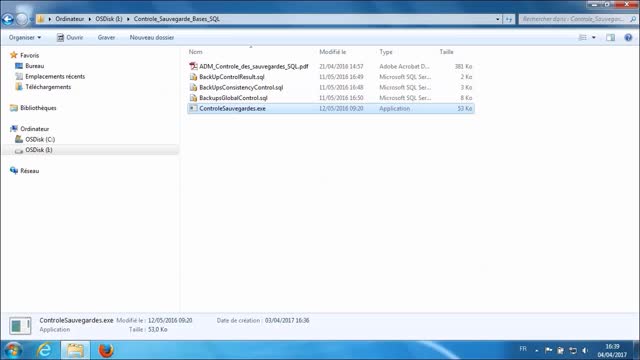Viewport: 640px width, 360px height.
Task: Click the SQL icon of BackUpControlResult
Action: pyautogui.click(x=193, y=77)
